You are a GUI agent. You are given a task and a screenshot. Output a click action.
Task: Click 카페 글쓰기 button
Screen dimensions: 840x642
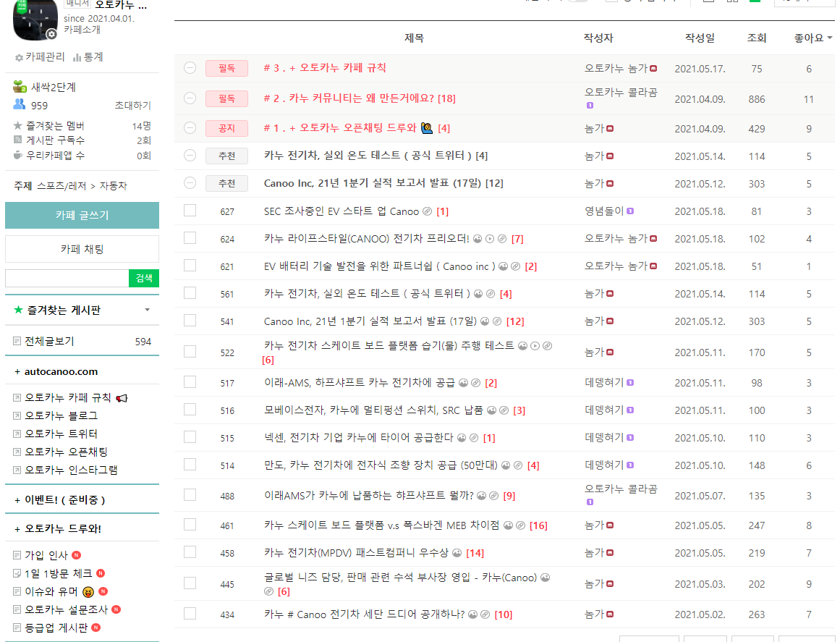pyautogui.click(x=82, y=216)
